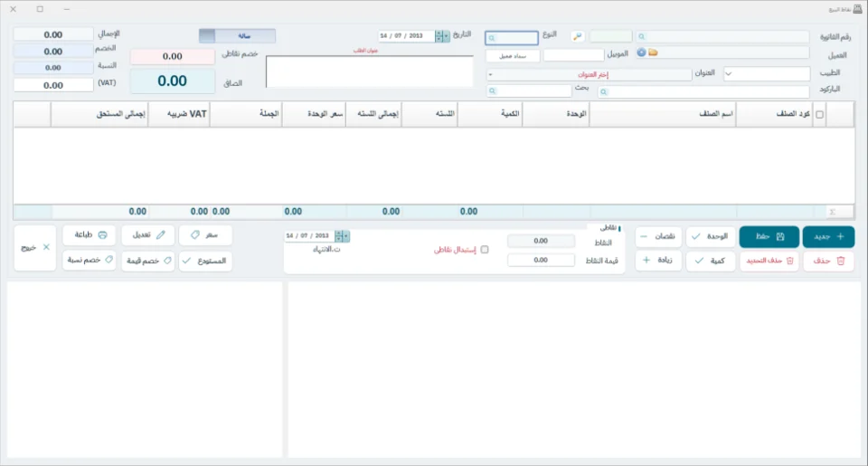This screenshot has width=868, height=466.
Task: Click the الوحدة column header in table
Action: [x=556, y=114]
